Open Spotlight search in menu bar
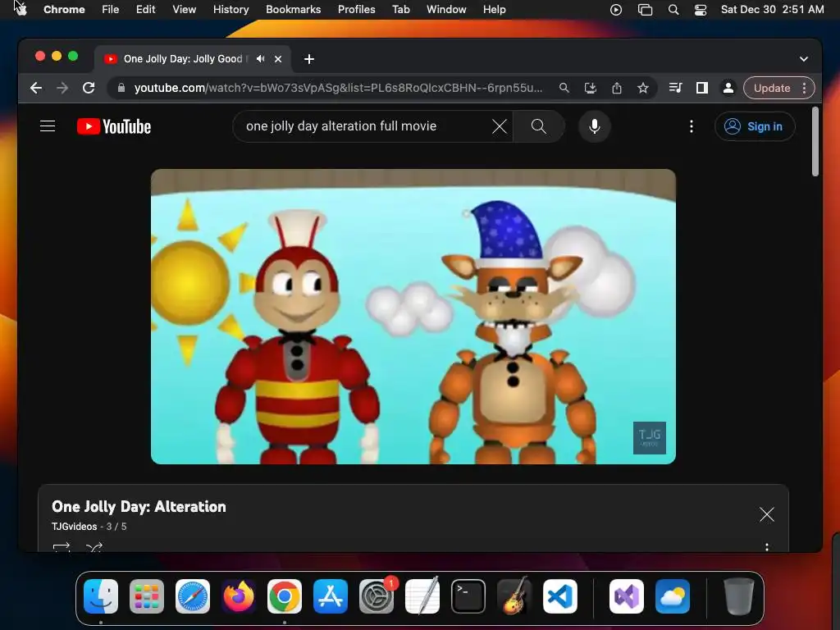Image resolution: width=840 pixels, height=630 pixels. click(673, 10)
